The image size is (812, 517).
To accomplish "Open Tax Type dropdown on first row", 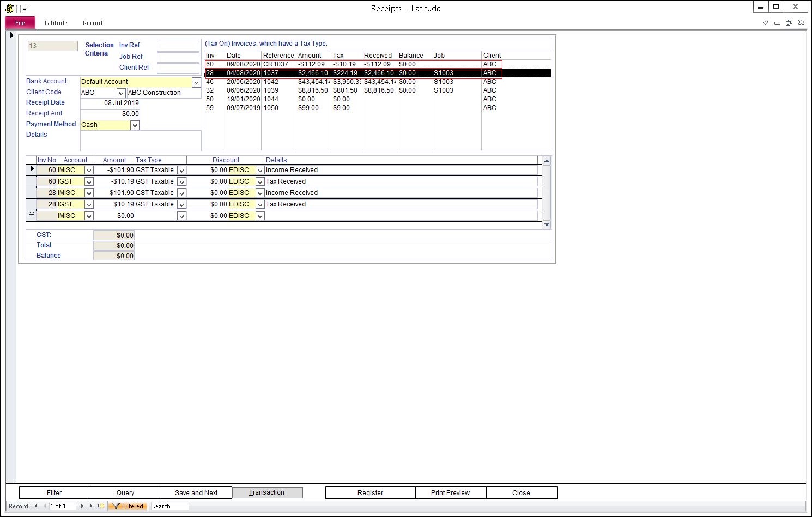I will coord(181,170).
